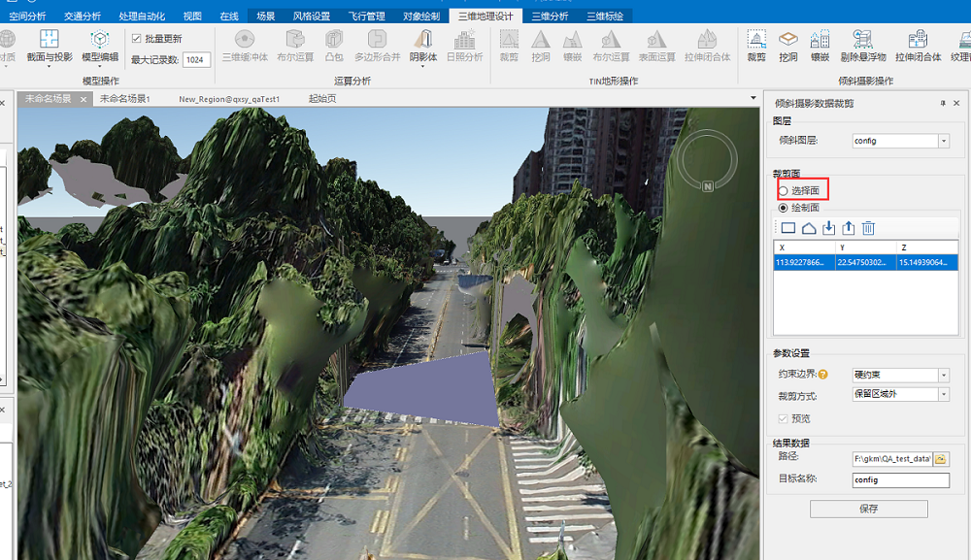Viewport: 971px width, 560px height.
Task: Close the 倾斜摄影数据裁剪 panel
Action: coord(956,103)
